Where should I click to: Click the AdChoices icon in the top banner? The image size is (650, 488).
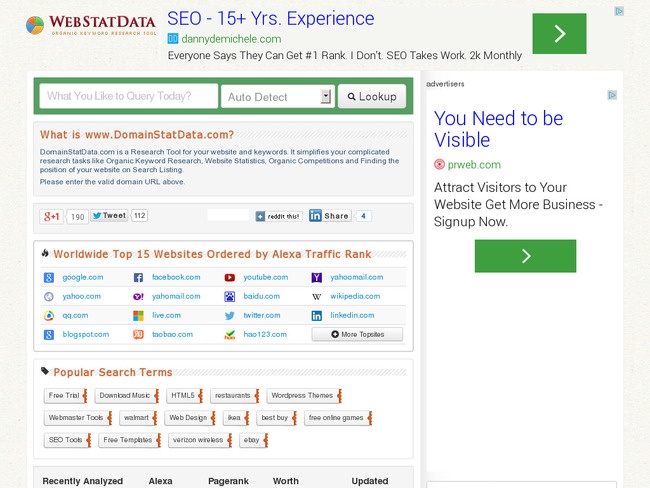[x=619, y=11]
